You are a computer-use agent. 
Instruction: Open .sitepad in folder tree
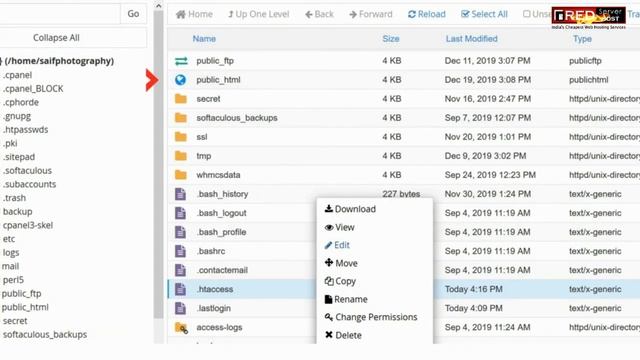(x=18, y=157)
